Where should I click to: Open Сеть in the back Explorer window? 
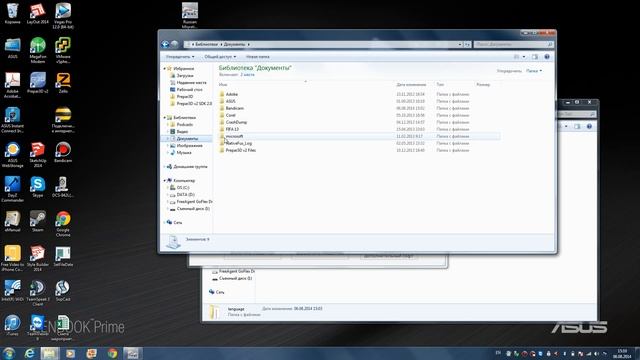click(220, 292)
